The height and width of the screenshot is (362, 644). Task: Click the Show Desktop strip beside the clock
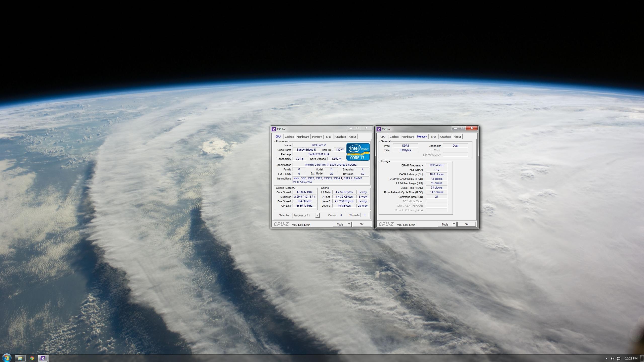point(642,358)
